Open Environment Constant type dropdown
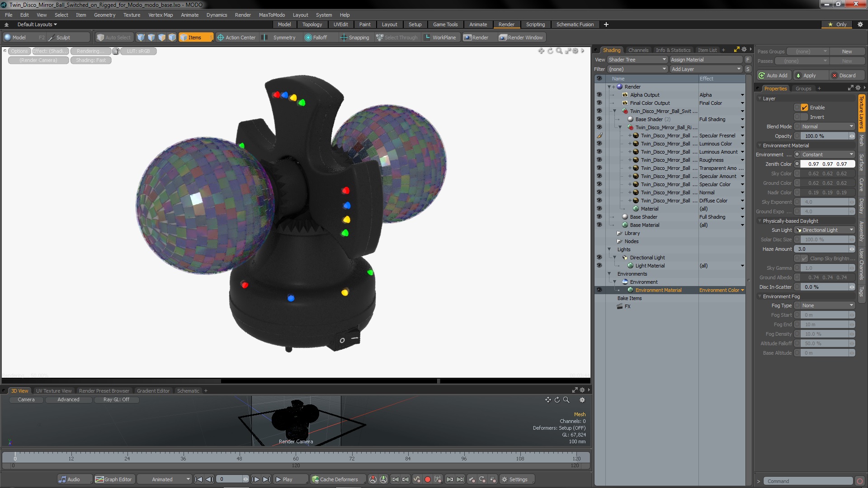 [x=827, y=155]
